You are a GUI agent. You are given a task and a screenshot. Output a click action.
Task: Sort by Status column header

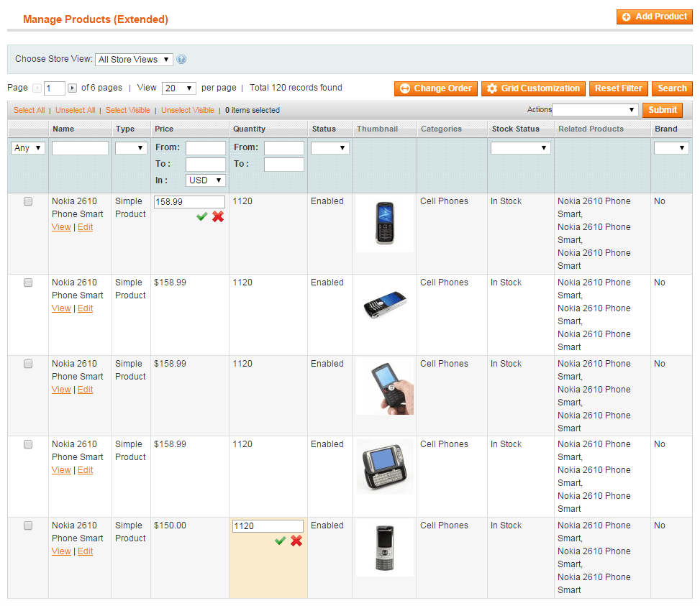324,129
